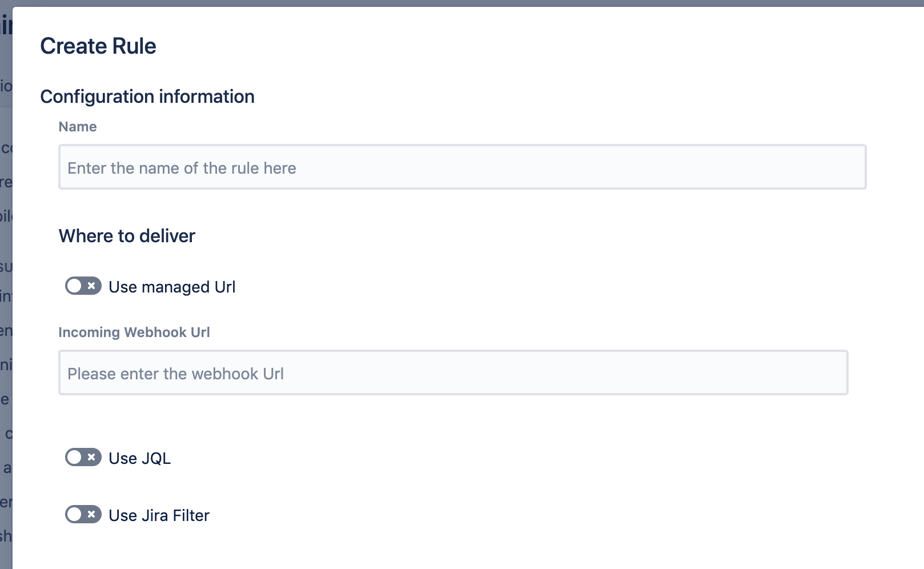Click the X icon in Jira Filter toggle
Viewport: 924px width, 569px height.
click(91, 514)
